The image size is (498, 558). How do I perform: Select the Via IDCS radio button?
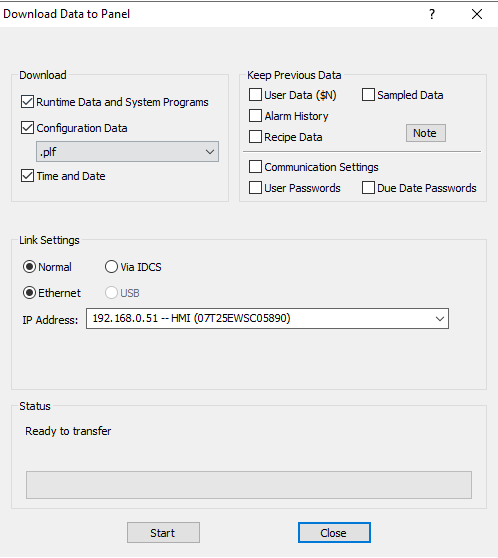point(111,267)
